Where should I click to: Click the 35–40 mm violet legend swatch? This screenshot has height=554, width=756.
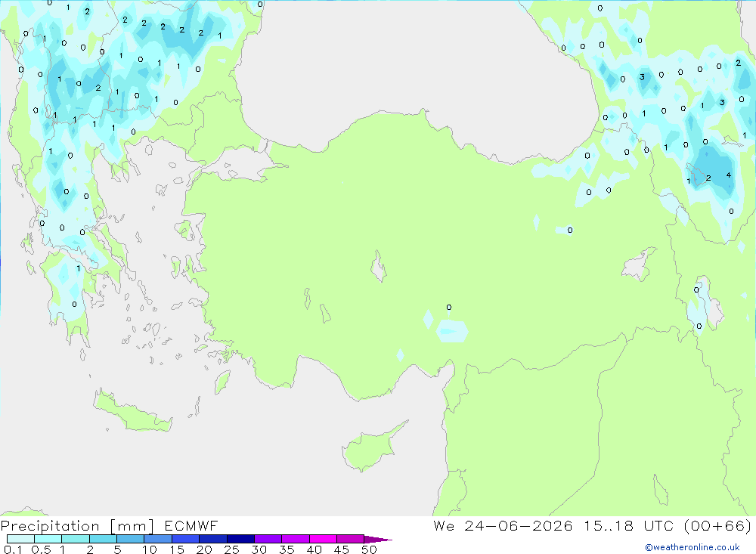pyautogui.click(x=295, y=539)
